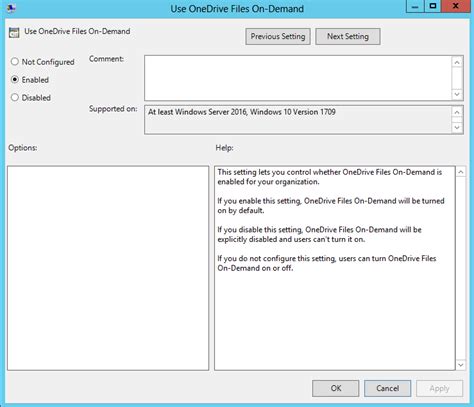This screenshot has height=407, width=474.
Task: Go to Next Setting
Action: (x=348, y=36)
